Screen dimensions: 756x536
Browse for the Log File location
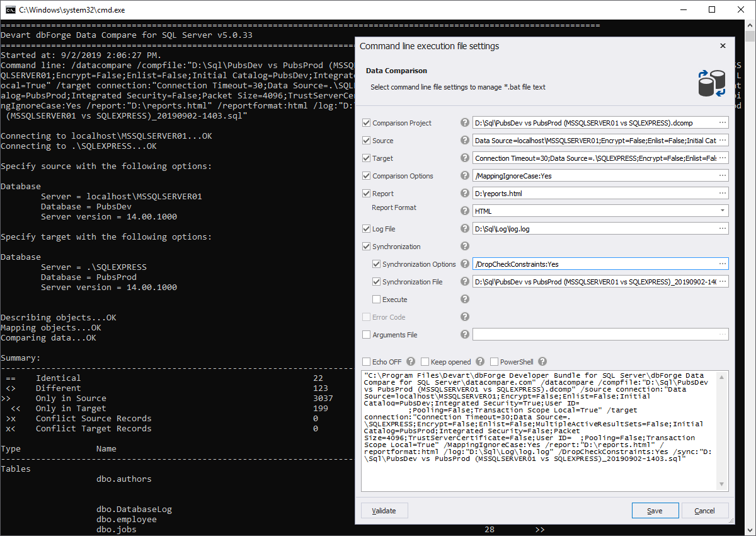(723, 228)
